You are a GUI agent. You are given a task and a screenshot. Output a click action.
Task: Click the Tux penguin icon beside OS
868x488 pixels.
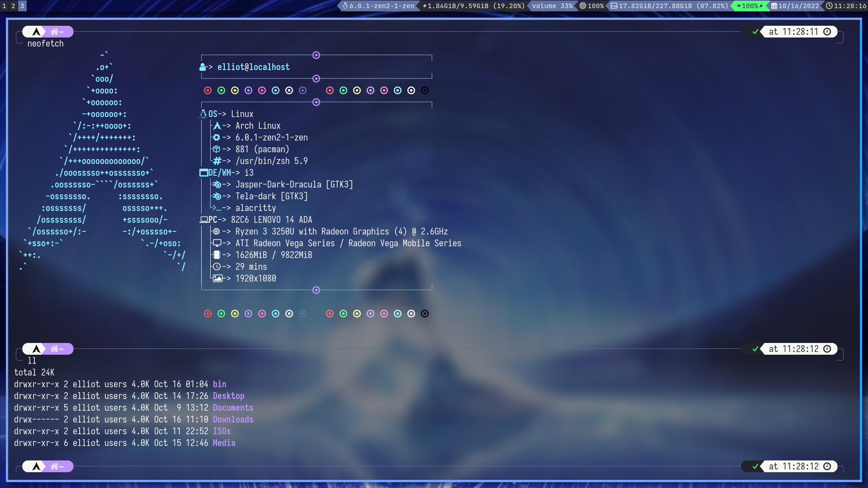[203, 114]
